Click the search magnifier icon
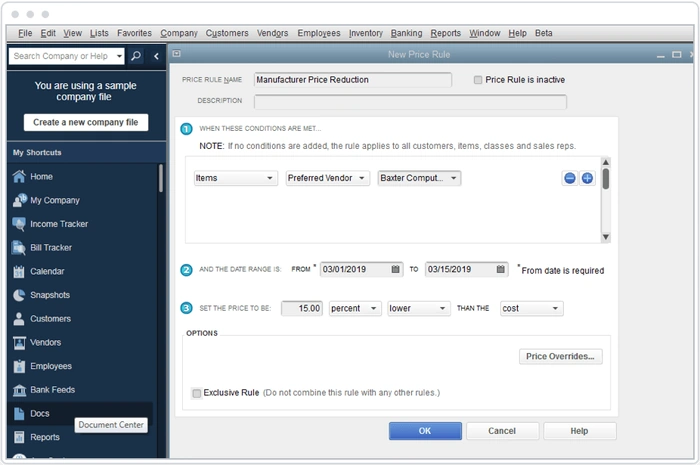The image size is (700, 465). (136, 57)
